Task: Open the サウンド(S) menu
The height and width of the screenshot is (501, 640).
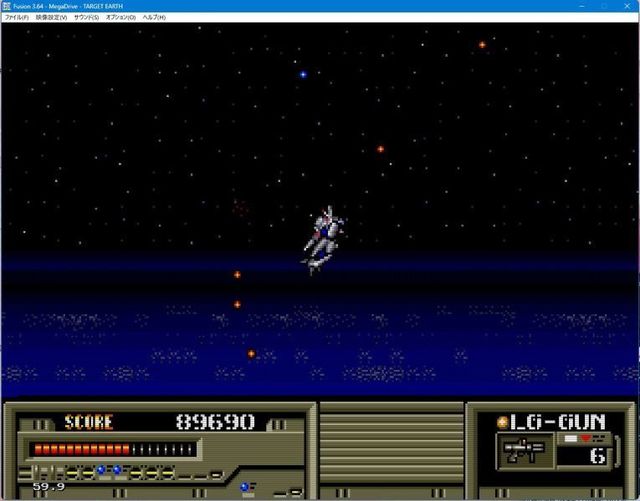Action: 87,18
